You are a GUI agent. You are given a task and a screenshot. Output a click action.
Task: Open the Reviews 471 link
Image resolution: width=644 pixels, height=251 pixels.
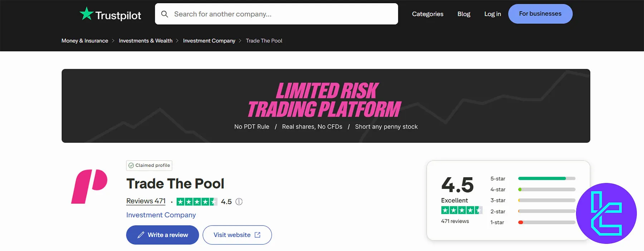point(146,201)
